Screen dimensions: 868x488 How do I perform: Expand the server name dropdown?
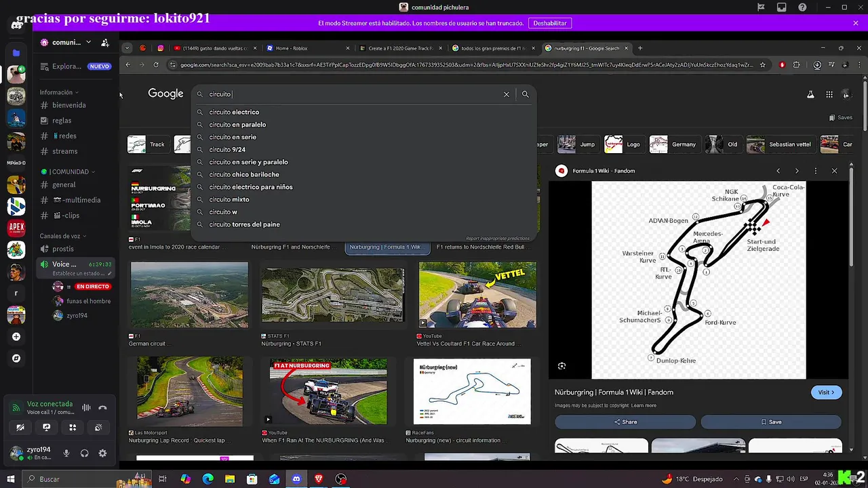pos(88,42)
